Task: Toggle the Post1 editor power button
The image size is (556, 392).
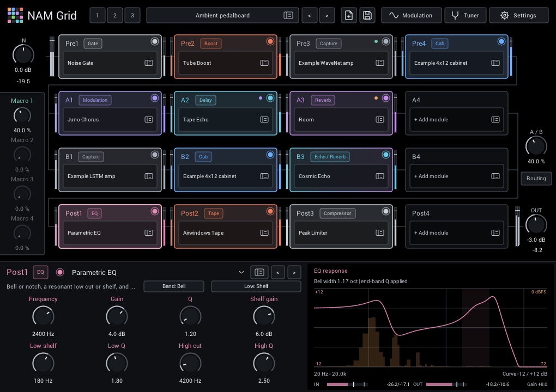Action: coord(60,272)
